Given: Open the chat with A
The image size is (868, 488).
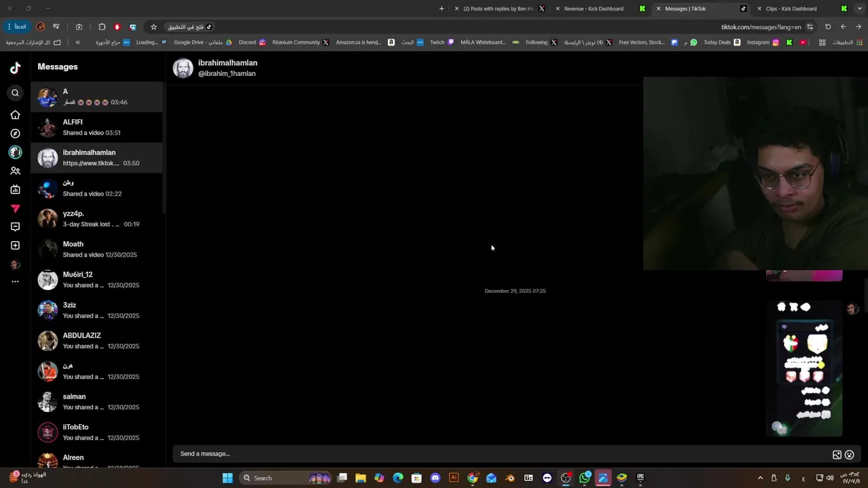Looking at the screenshot, I should (96, 97).
